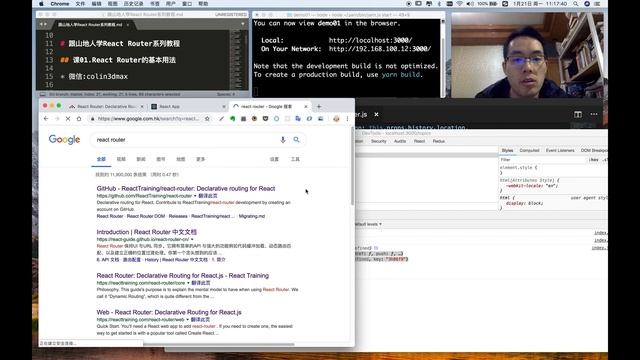Click the voice search microphone icon

(x=283, y=140)
